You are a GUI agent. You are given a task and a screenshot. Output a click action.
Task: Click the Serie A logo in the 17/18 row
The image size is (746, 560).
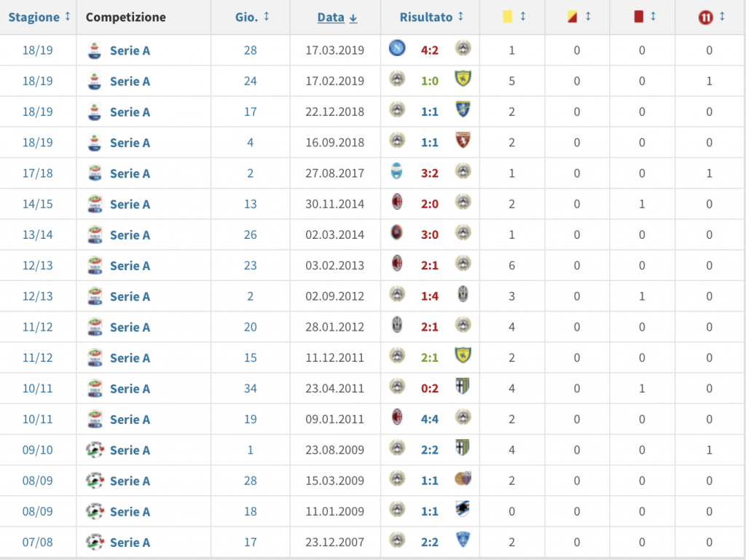pos(94,173)
